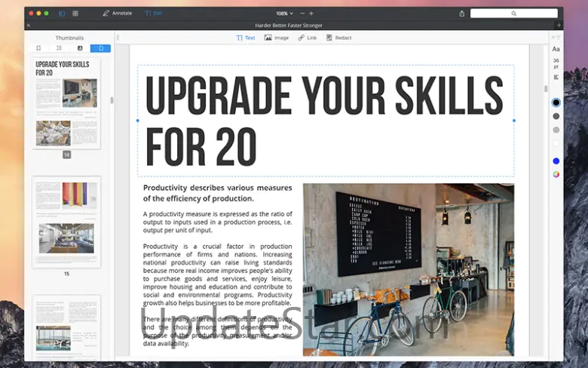
Task: Open the Aa font picker
Action: coord(556,49)
